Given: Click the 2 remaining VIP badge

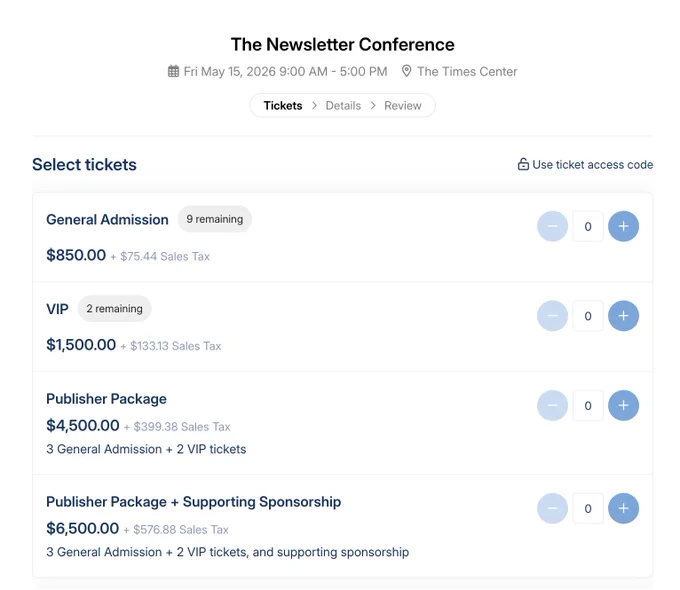Looking at the screenshot, I should point(114,308).
